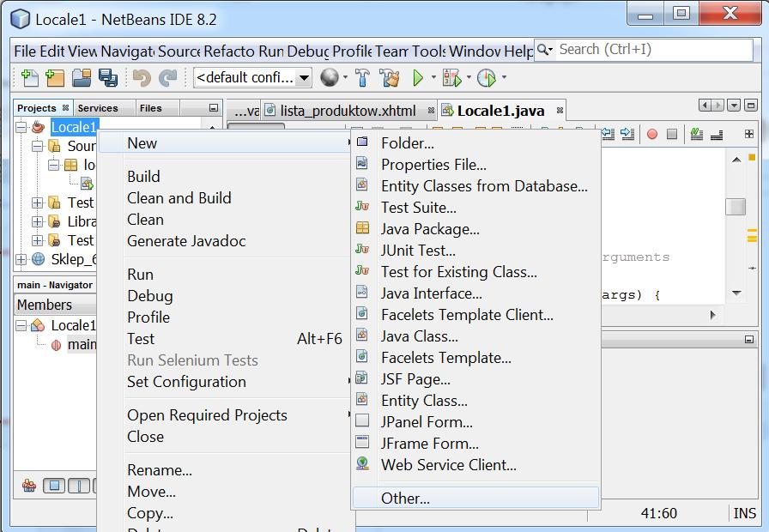769x532 pixels.
Task: Open the Run Project dropdown arrow
Action: [x=433, y=77]
